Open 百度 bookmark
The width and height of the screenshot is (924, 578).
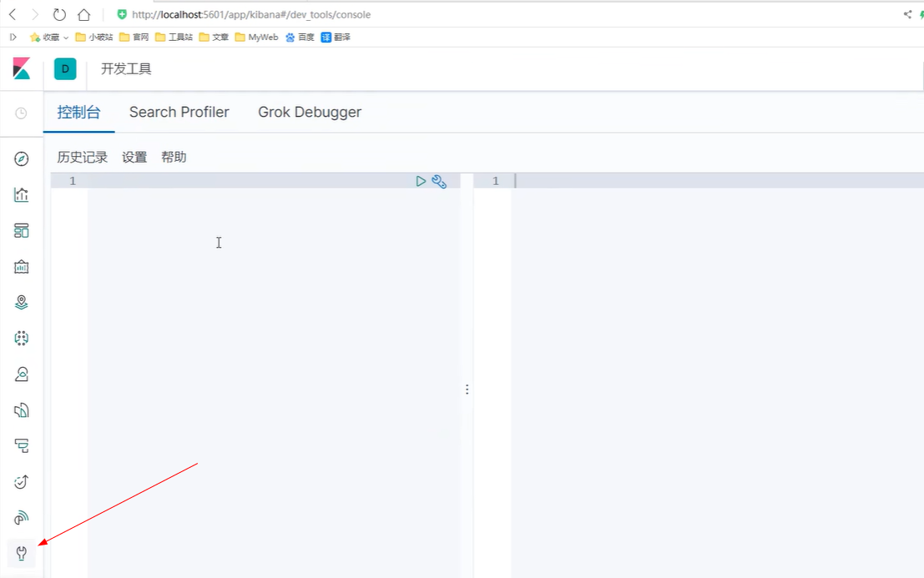pos(300,37)
